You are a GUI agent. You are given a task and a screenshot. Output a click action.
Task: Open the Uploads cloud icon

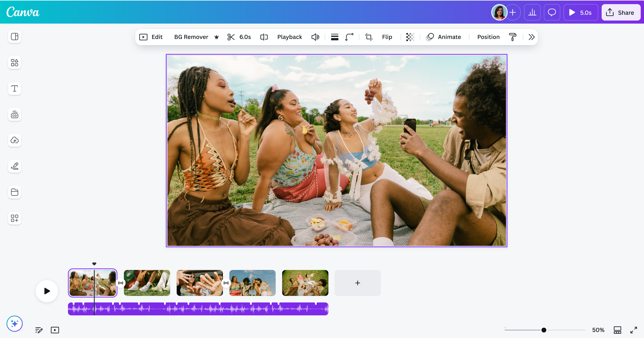pos(14,140)
